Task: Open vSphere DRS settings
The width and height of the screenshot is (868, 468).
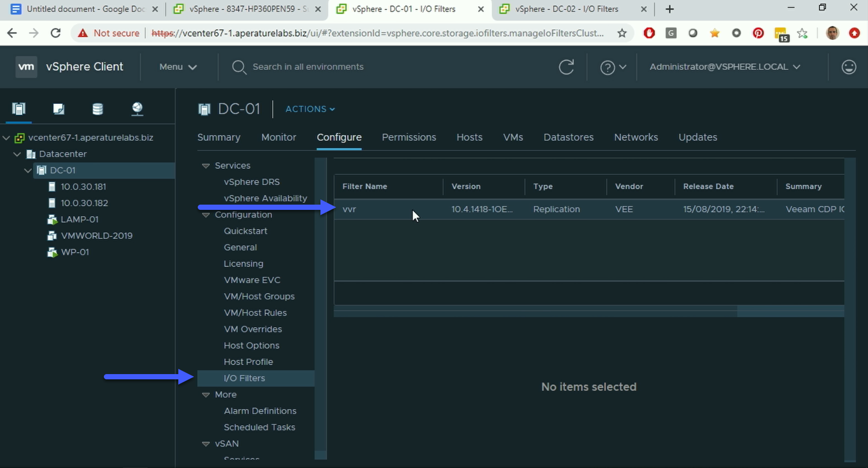Action: (252, 182)
